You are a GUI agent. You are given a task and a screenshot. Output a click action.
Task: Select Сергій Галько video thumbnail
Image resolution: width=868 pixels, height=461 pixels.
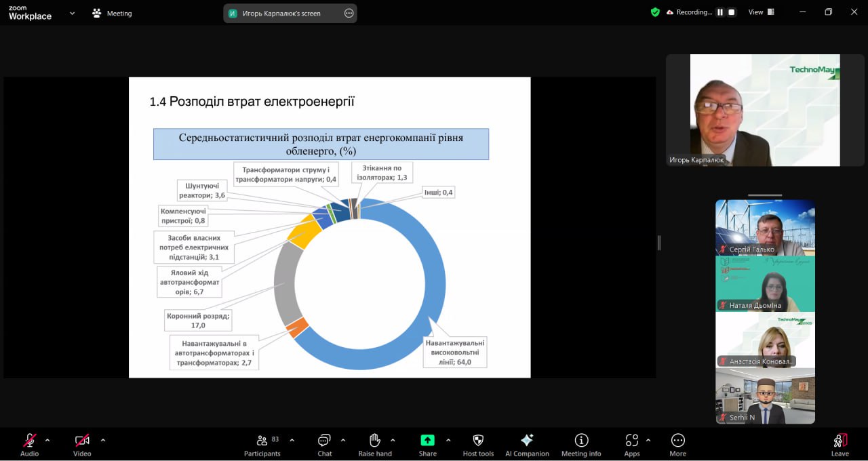tap(765, 228)
